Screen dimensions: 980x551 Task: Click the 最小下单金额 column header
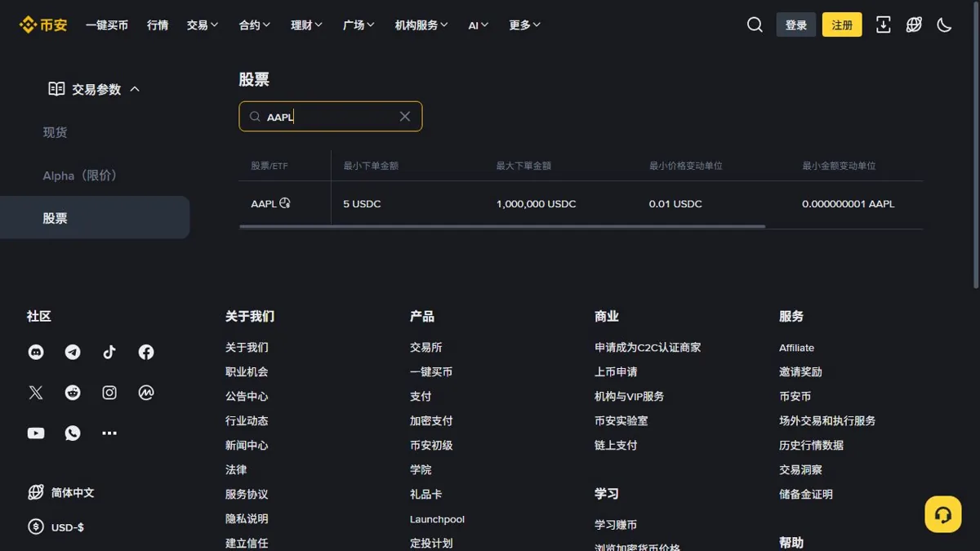click(x=371, y=166)
